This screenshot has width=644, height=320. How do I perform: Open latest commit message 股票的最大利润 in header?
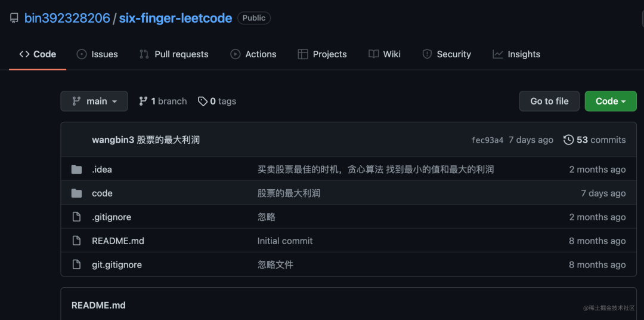pyautogui.click(x=168, y=140)
